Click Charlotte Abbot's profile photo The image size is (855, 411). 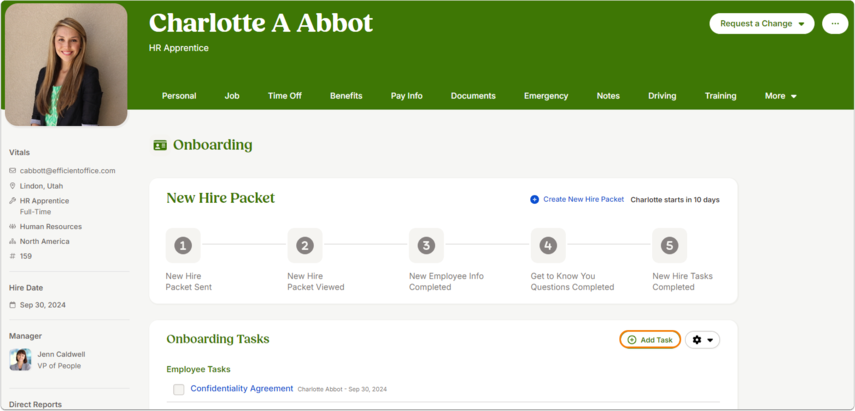[x=66, y=65]
